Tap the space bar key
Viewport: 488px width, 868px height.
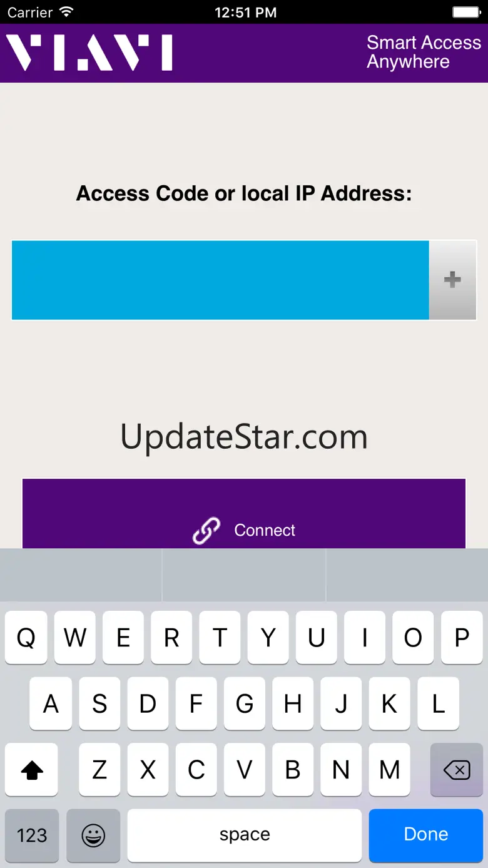pyautogui.click(x=245, y=835)
